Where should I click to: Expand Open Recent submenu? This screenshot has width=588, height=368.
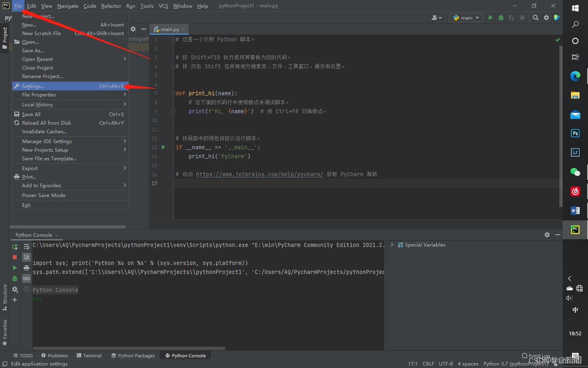[x=70, y=59]
